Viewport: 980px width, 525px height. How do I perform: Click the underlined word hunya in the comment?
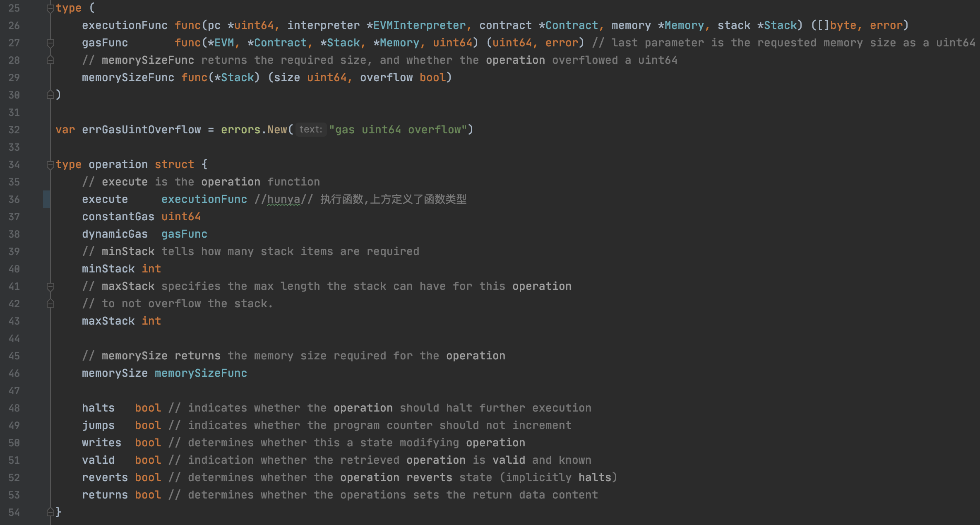click(284, 200)
